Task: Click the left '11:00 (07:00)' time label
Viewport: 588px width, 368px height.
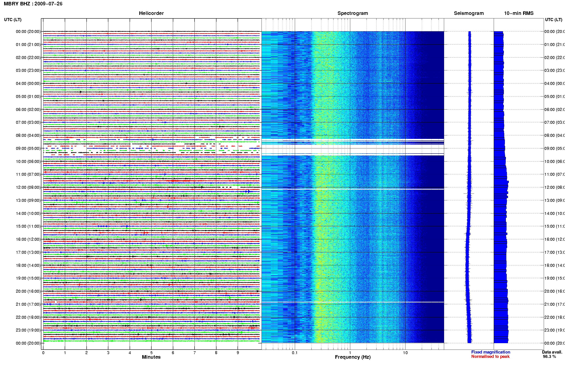Action: point(28,174)
